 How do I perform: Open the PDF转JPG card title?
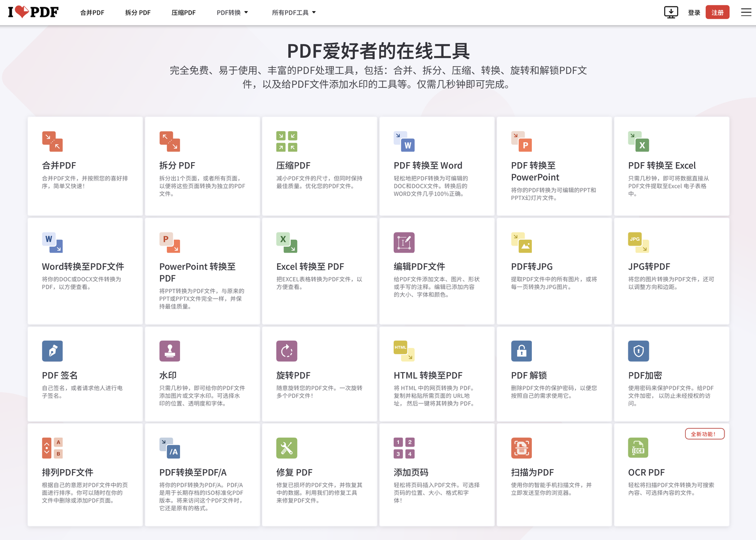(x=532, y=267)
